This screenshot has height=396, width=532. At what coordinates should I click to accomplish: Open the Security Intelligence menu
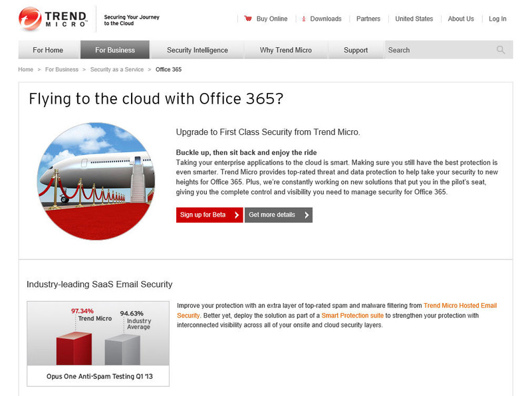coord(197,50)
